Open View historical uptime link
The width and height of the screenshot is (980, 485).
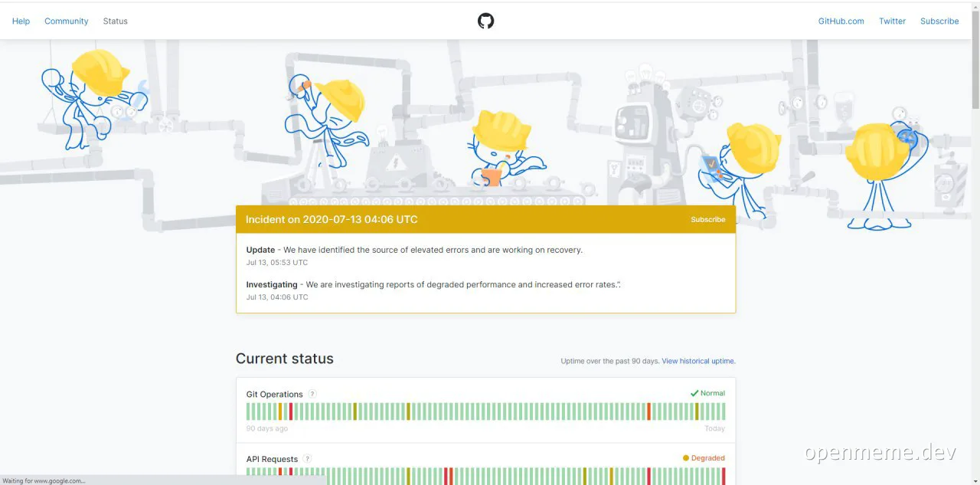click(x=698, y=361)
